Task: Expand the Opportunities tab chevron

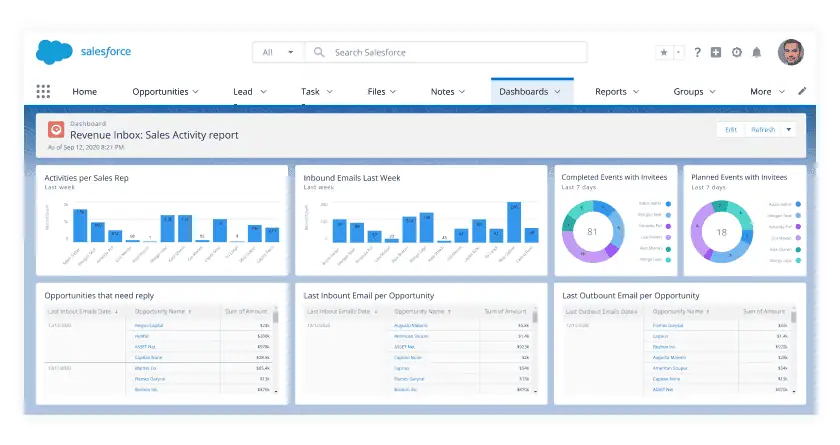Action: tap(196, 92)
